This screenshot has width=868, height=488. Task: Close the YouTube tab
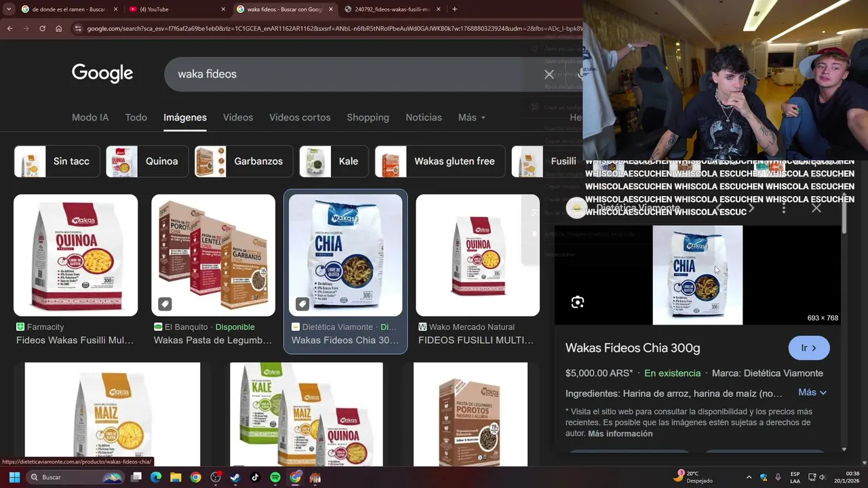click(x=223, y=9)
